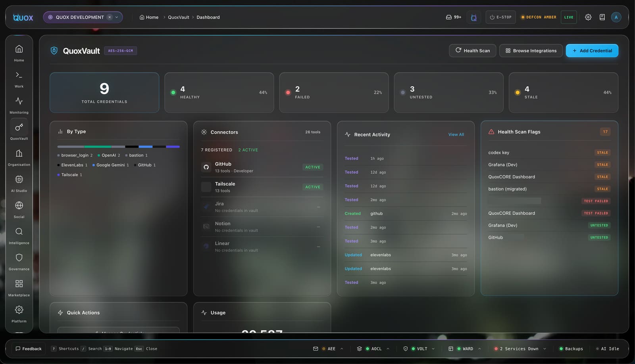
Task: Open the inbox with 99+ notifications
Action: pos(453,17)
